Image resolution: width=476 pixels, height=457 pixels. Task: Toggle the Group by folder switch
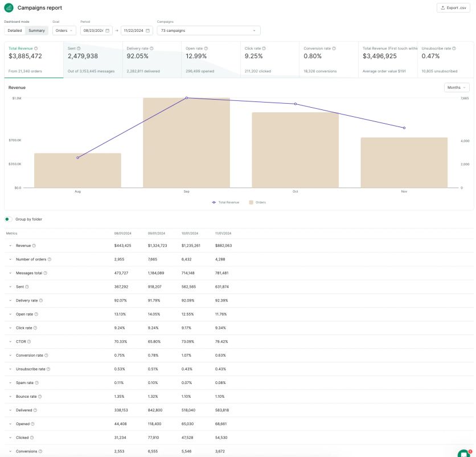(8, 219)
